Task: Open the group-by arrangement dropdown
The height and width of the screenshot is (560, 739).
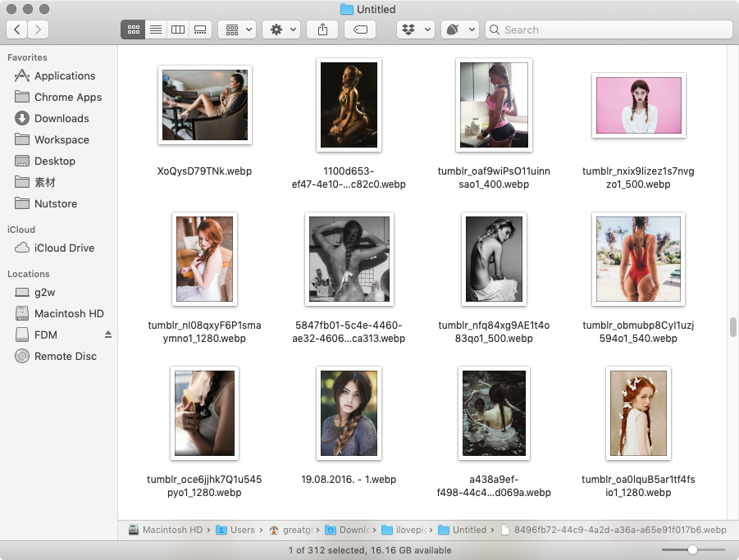Action: (238, 30)
